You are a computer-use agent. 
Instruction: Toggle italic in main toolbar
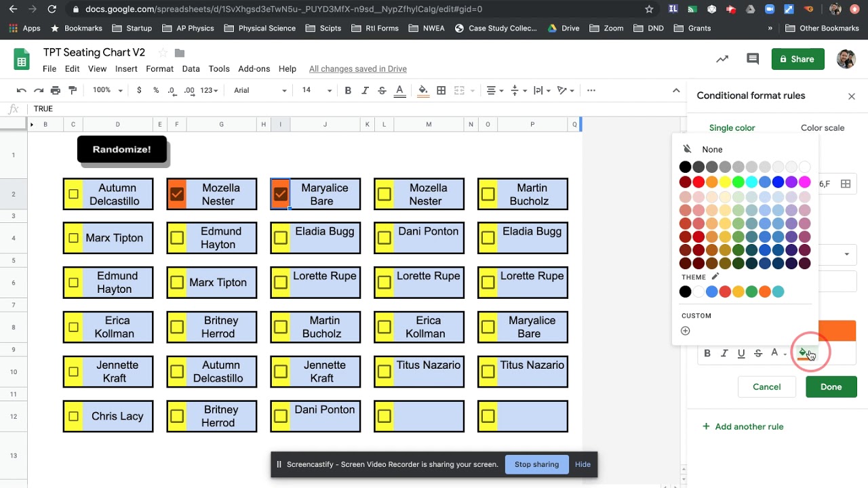tap(365, 90)
